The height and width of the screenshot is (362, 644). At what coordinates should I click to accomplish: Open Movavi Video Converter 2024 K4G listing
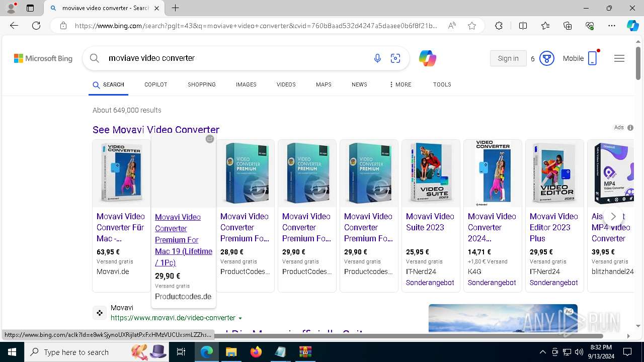(x=492, y=227)
